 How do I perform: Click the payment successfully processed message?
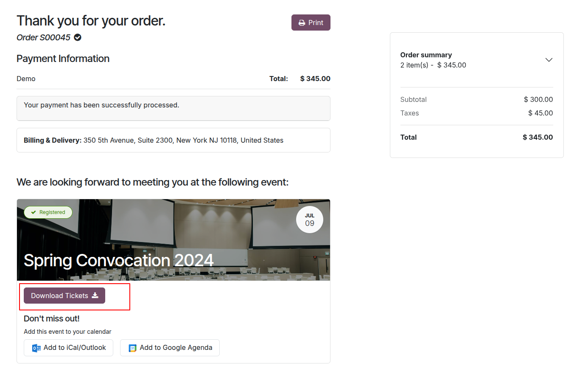(101, 105)
